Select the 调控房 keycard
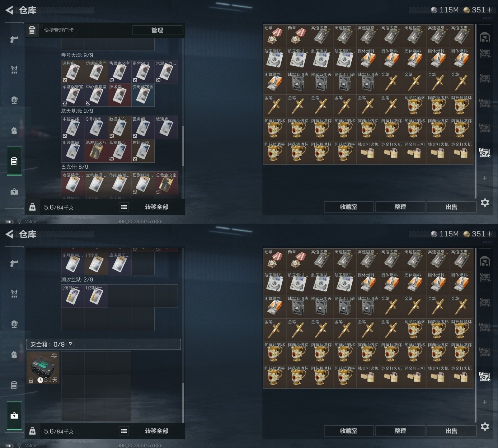This screenshot has width=498, height=448. 73,72
